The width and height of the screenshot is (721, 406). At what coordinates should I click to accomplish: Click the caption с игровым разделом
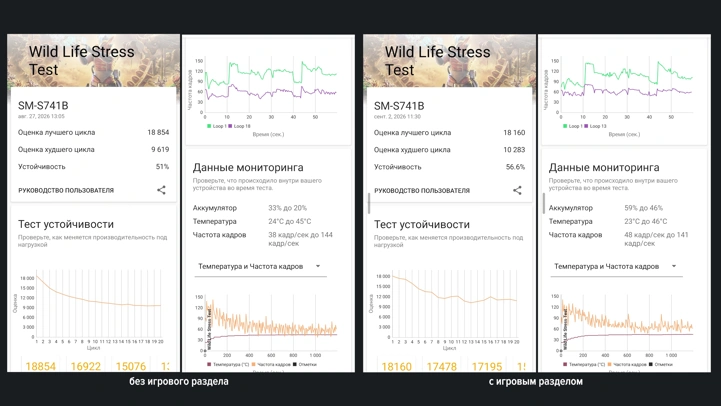tap(536, 382)
